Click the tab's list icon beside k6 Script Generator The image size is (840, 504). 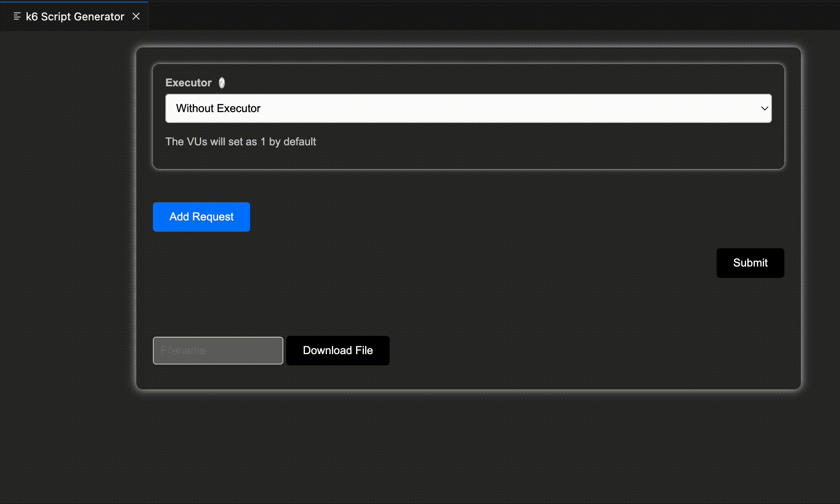(x=17, y=16)
